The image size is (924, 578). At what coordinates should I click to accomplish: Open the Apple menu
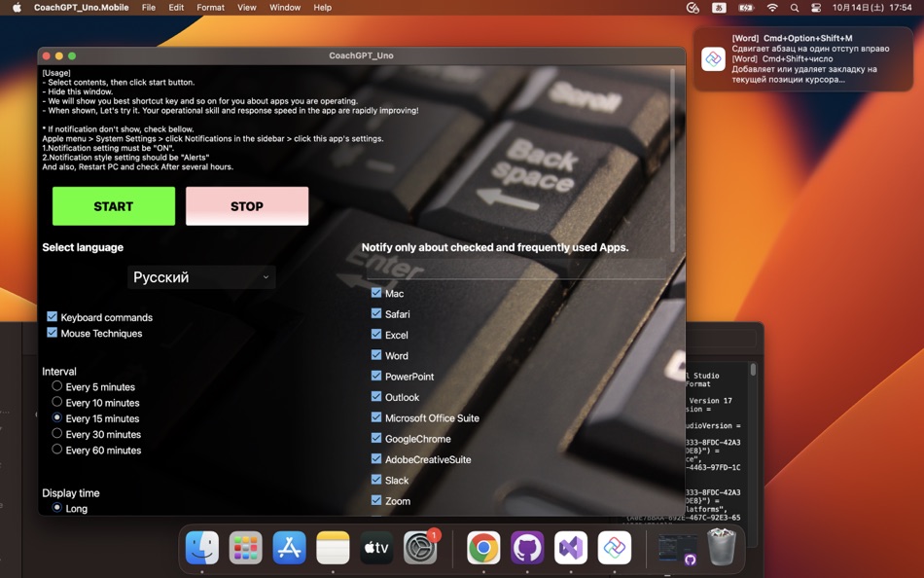pyautogui.click(x=17, y=8)
